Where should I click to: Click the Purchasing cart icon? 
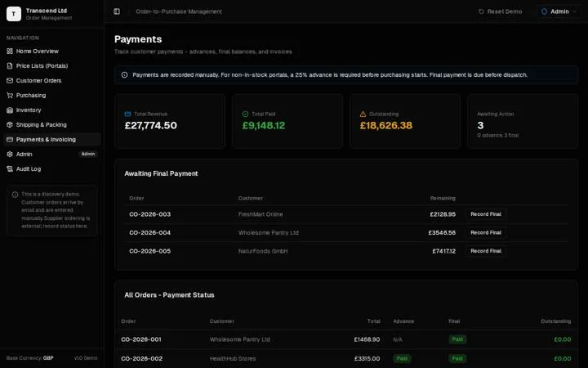pos(10,96)
